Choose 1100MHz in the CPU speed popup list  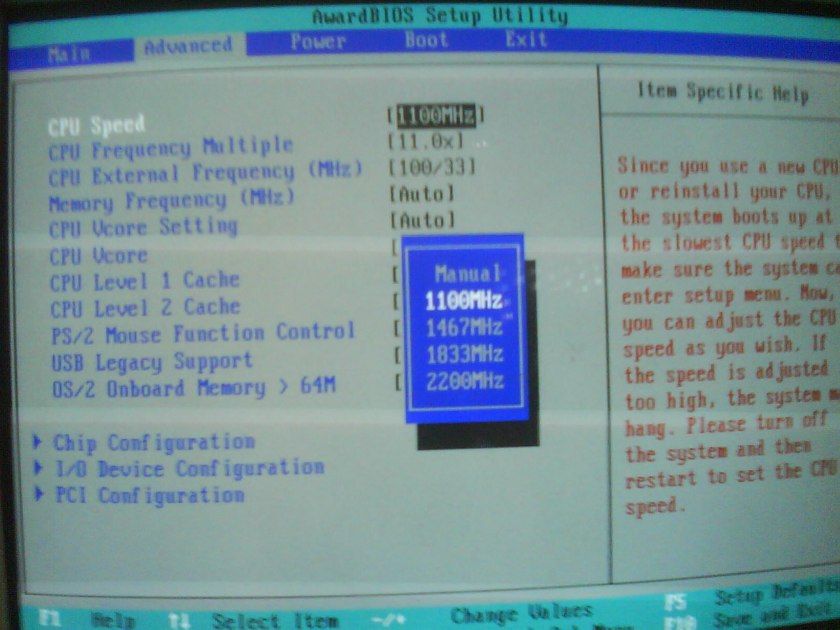[464, 301]
